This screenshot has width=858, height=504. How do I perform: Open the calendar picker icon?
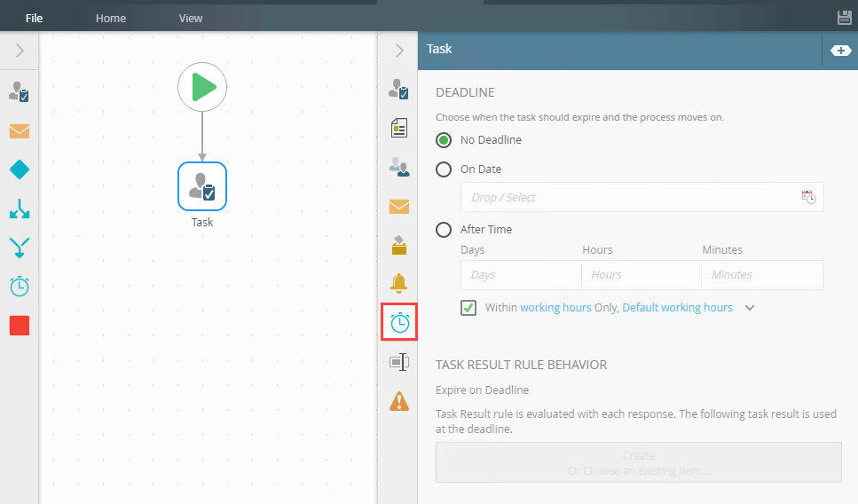(808, 197)
